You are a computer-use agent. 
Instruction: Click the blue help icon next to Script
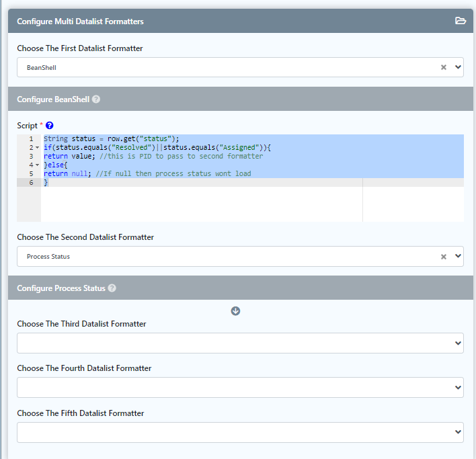pyautogui.click(x=49, y=126)
